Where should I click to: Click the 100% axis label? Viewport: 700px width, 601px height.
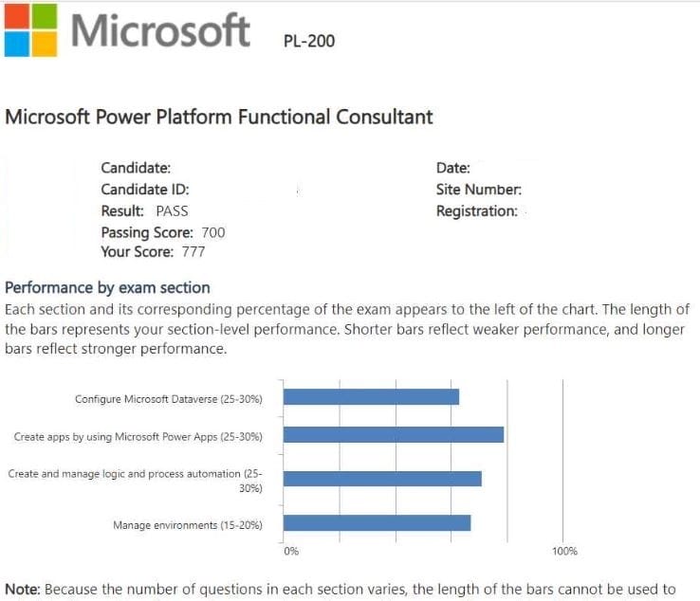(563, 552)
